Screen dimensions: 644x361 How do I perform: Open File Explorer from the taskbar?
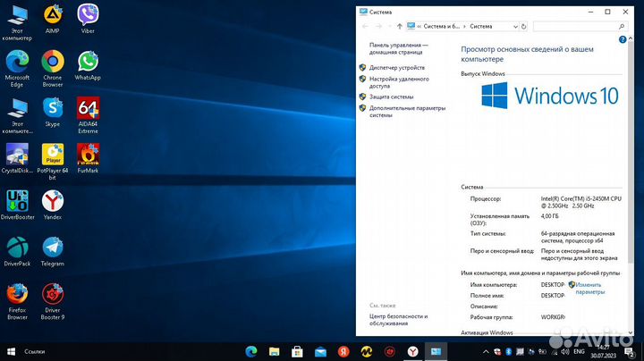click(274, 351)
